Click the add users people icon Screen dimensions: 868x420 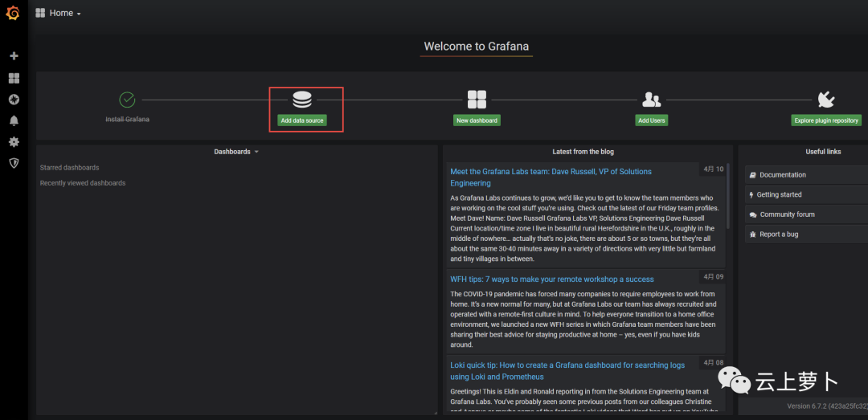point(652,100)
